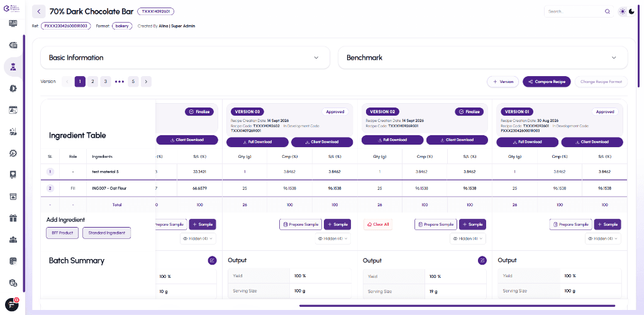Viewport: 644px width, 315px height.
Task: Expand the Benchmark panel
Action: 482,57
